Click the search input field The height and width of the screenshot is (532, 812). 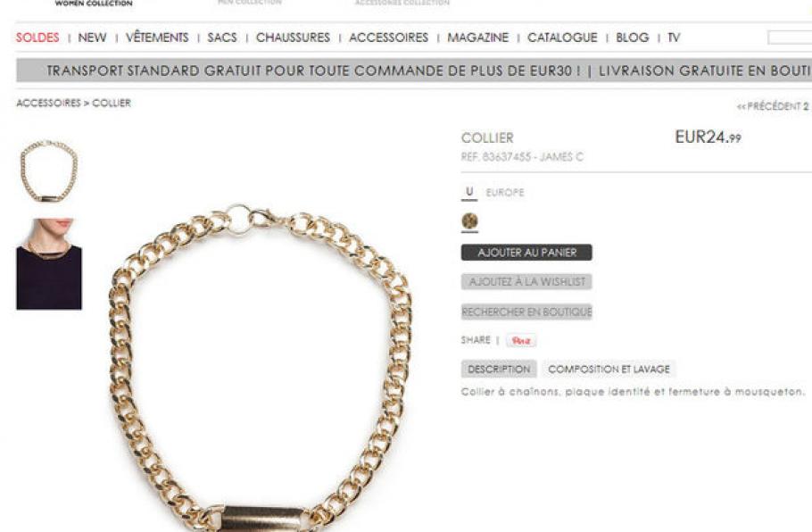[x=790, y=37]
